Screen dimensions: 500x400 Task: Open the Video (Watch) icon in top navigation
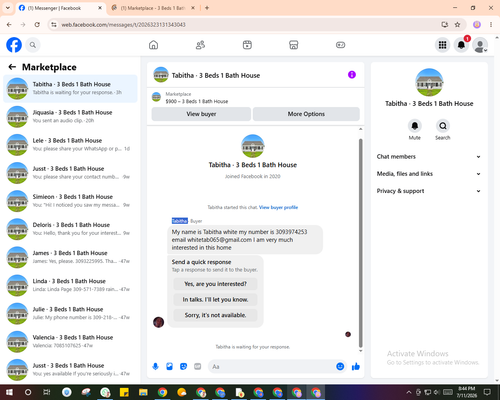click(247, 45)
